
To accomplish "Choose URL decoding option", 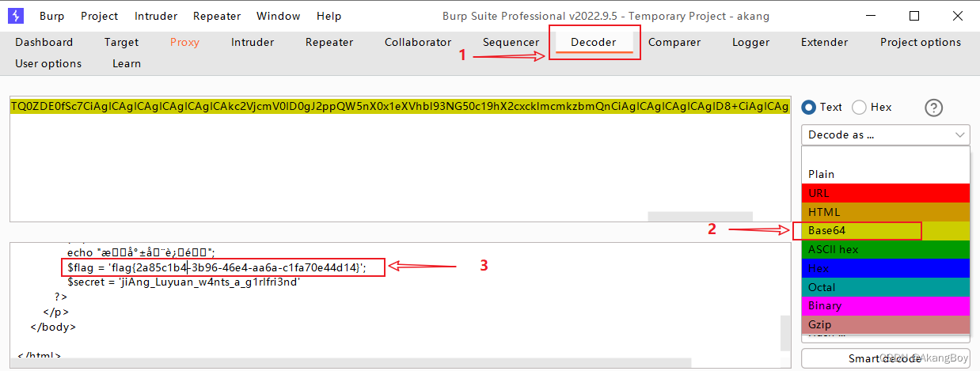I will click(x=885, y=193).
